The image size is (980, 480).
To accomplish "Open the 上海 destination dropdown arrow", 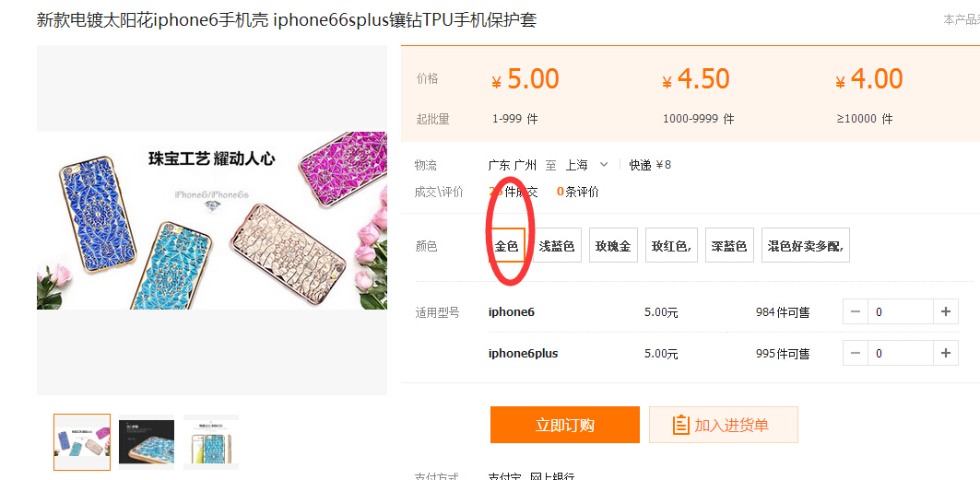I will pos(604,165).
